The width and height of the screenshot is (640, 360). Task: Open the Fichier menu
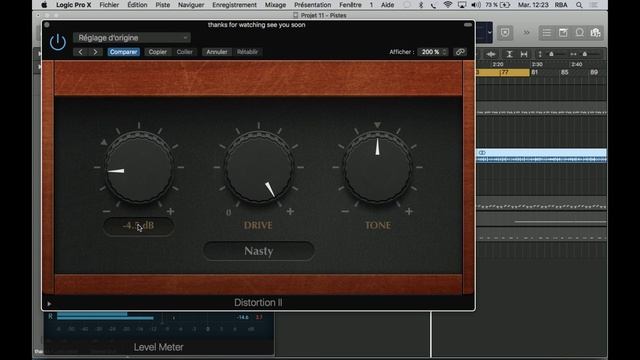[x=109, y=5]
